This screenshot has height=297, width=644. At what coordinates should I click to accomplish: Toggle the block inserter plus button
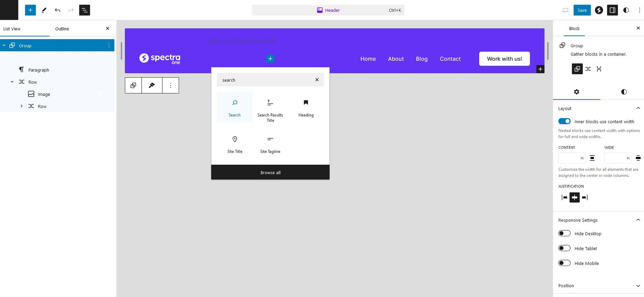click(x=30, y=10)
